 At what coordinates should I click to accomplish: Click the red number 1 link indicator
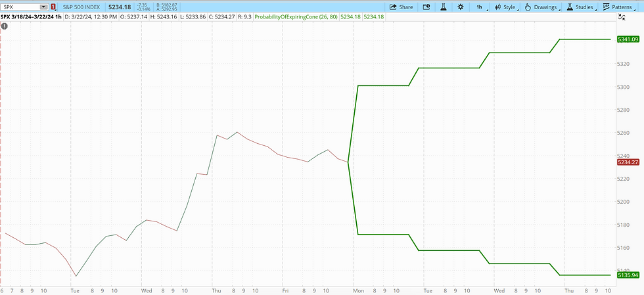coord(53,7)
